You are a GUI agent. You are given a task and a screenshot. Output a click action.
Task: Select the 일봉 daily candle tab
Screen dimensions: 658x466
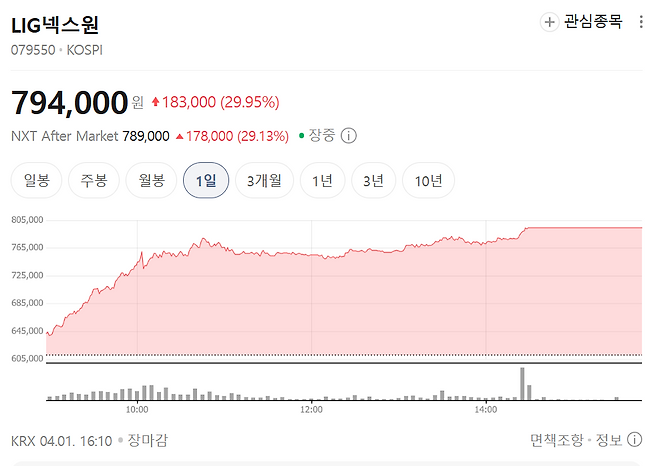click(x=37, y=181)
